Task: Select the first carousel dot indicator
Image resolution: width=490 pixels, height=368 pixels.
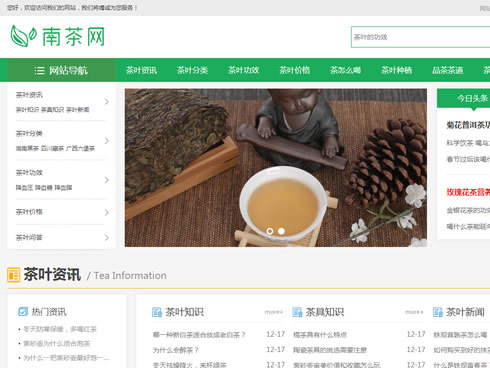Action: point(270,231)
